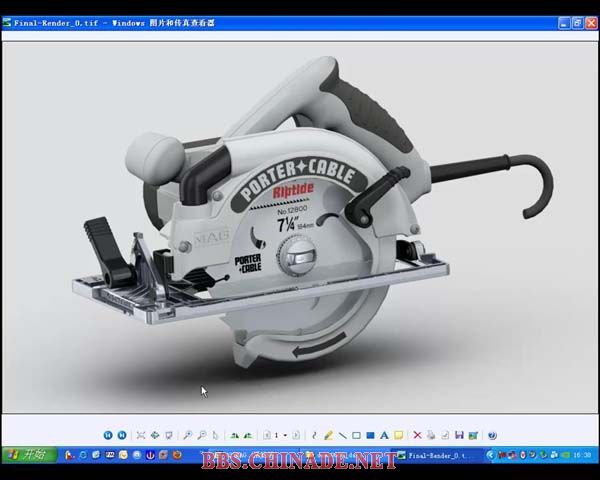
Task: Select the Zoom Out magnifier
Action: pos(202,435)
